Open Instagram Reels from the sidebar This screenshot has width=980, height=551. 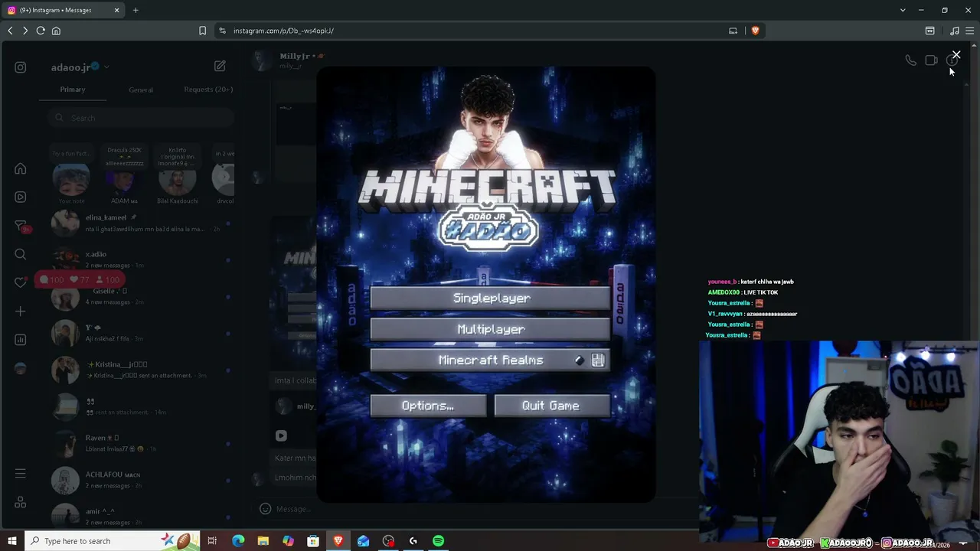click(x=21, y=197)
